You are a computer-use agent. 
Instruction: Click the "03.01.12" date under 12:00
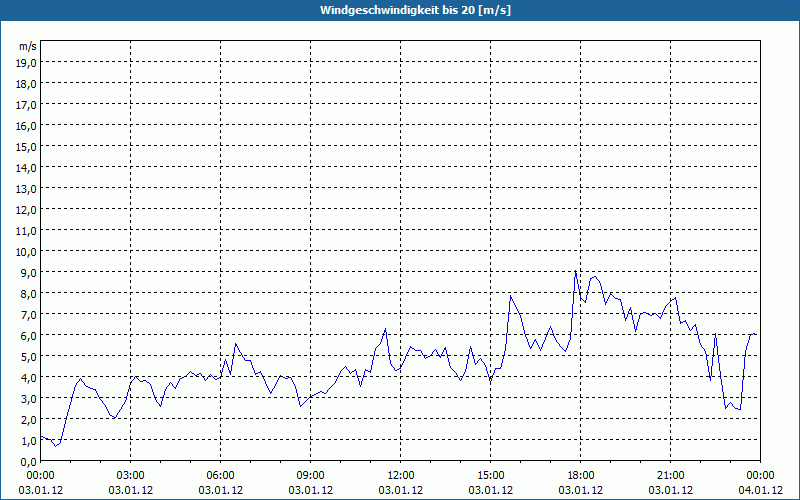pos(401,490)
